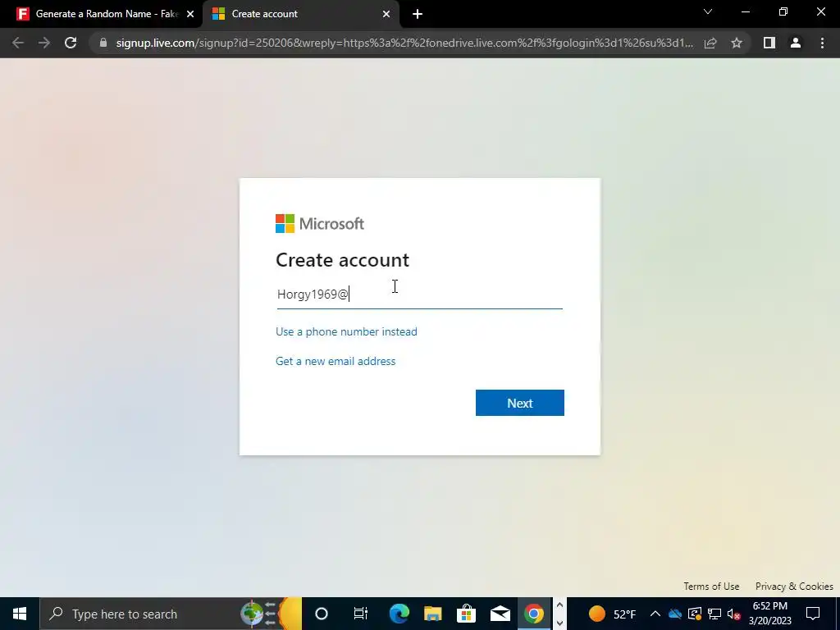Click Get a new email address
Viewport: 840px width, 630px height.
point(336,361)
